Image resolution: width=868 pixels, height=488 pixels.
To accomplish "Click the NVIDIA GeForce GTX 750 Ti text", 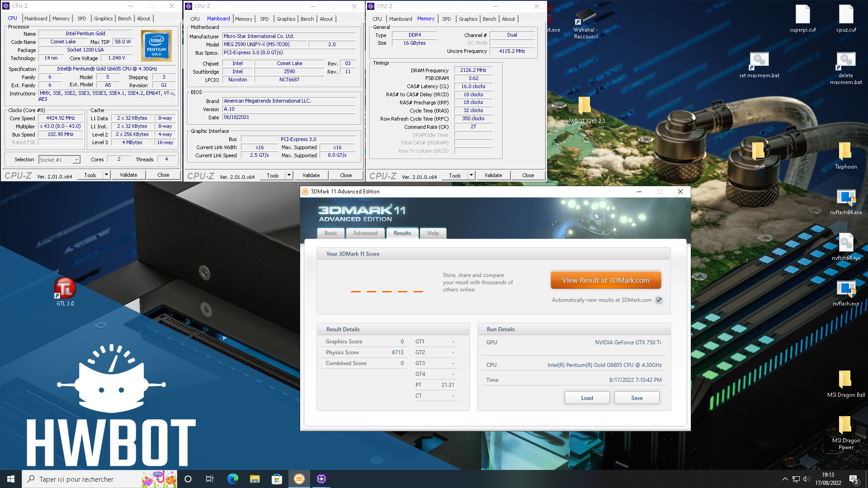I will click(627, 343).
